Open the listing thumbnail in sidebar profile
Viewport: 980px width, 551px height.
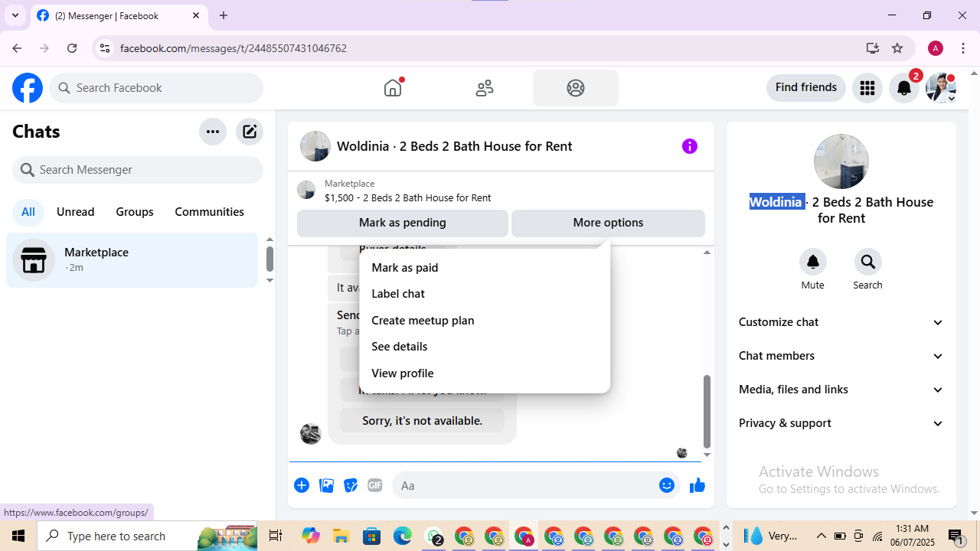pos(841,161)
